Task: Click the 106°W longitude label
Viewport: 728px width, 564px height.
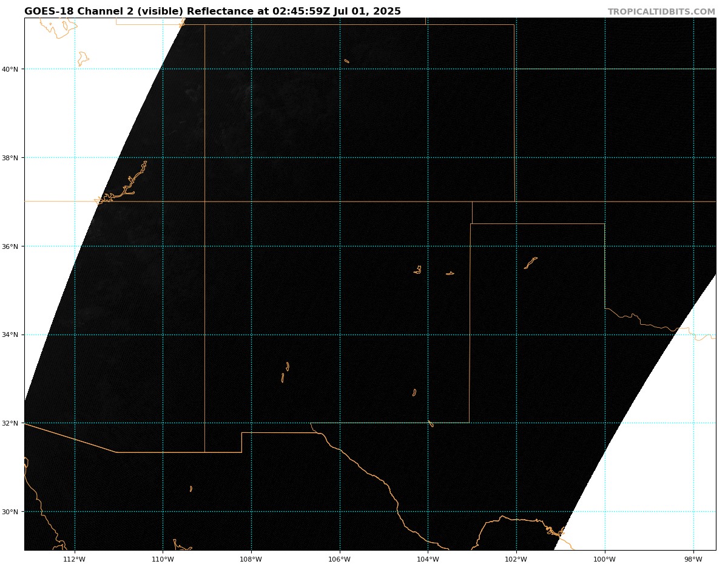Action: coord(340,559)
